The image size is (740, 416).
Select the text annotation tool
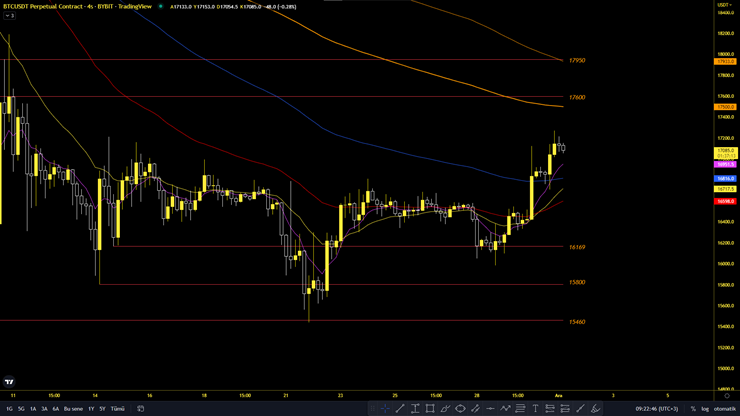[535, 408]
